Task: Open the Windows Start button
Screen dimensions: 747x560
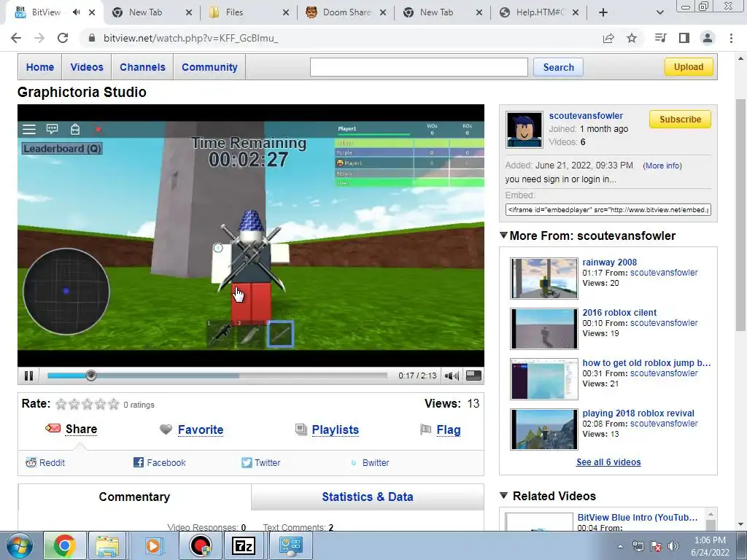Action: click(x=19, y=545)
